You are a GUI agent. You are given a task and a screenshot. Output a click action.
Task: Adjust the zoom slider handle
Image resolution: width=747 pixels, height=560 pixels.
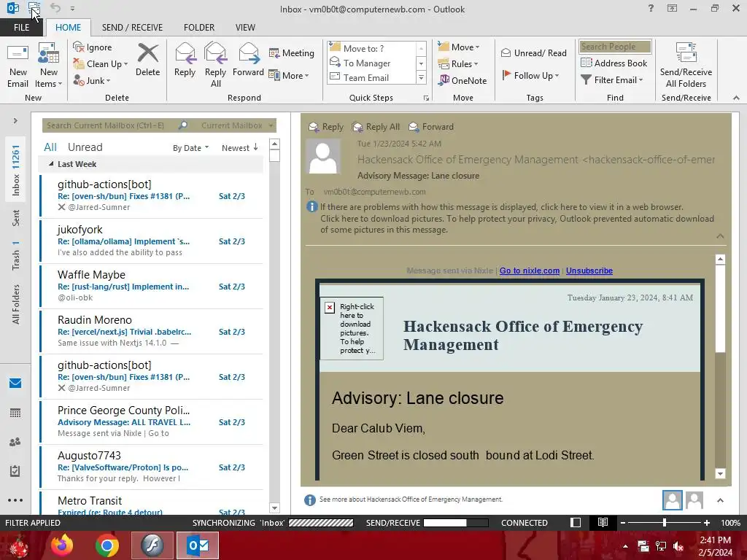tap(665, 522)
